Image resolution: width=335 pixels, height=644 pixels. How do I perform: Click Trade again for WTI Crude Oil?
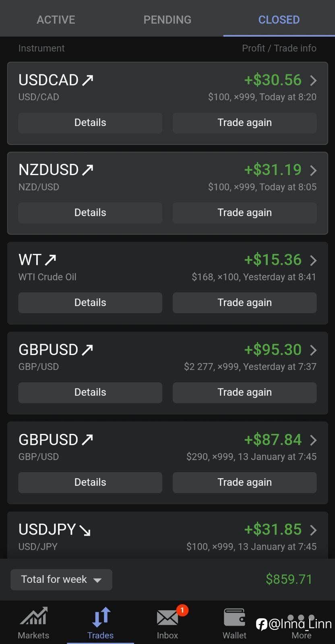[244, 303]
